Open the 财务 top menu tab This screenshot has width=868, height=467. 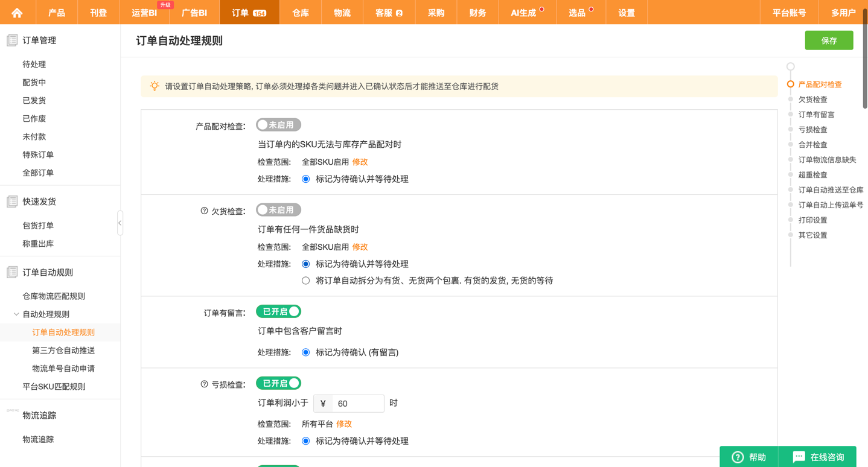tap(477, 13)
